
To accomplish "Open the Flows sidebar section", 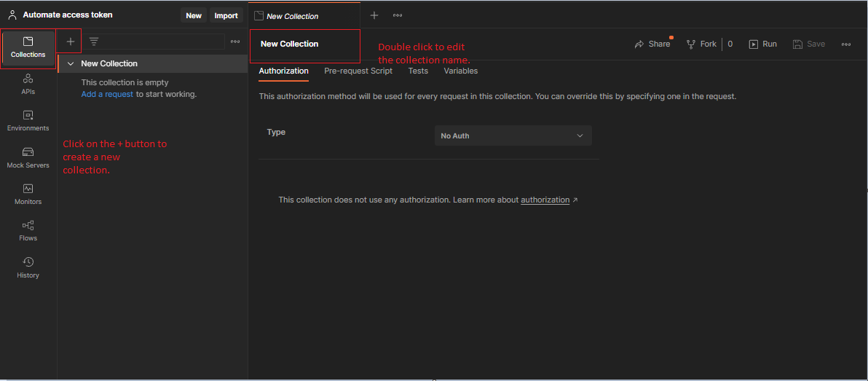I will point(28,232).
